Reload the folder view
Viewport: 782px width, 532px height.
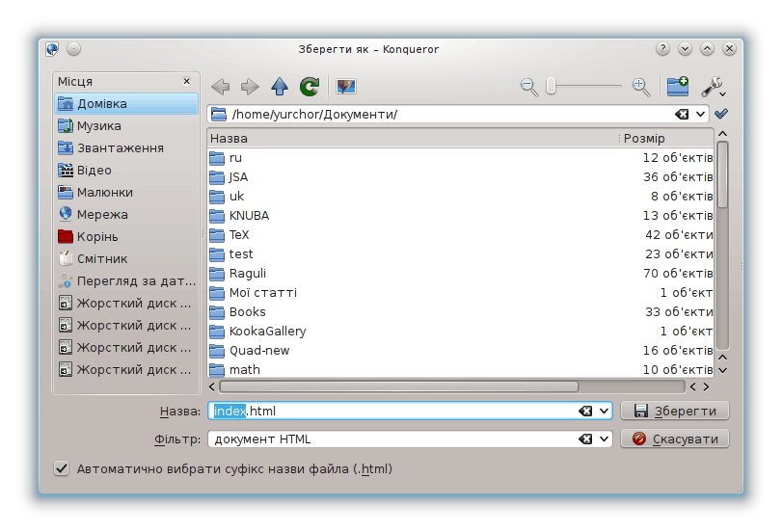309,87
